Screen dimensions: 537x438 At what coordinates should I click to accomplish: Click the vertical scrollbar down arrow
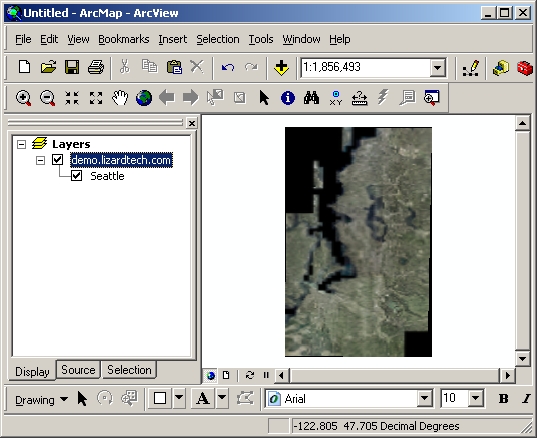point(522,359)
